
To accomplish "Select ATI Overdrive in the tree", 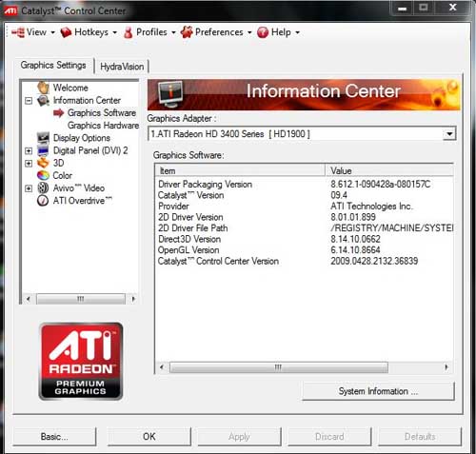I will tap(83, 201).
